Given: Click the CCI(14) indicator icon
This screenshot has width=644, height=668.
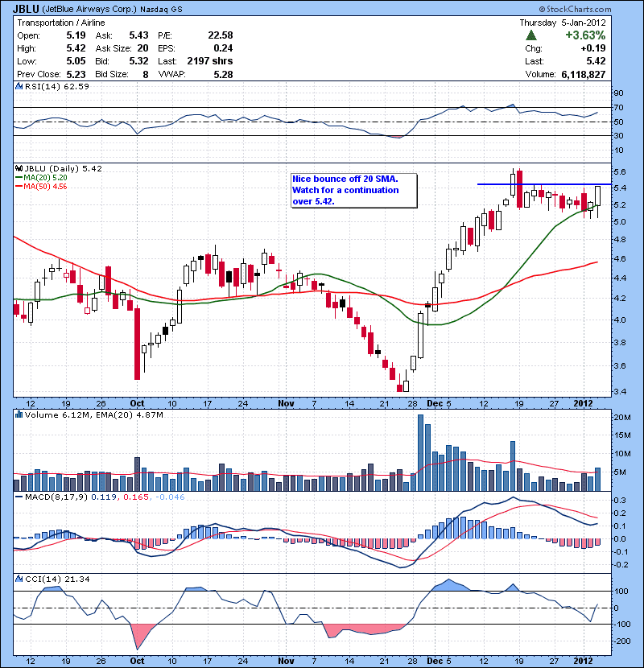Looking at the screenshot, I should (19, 579).
